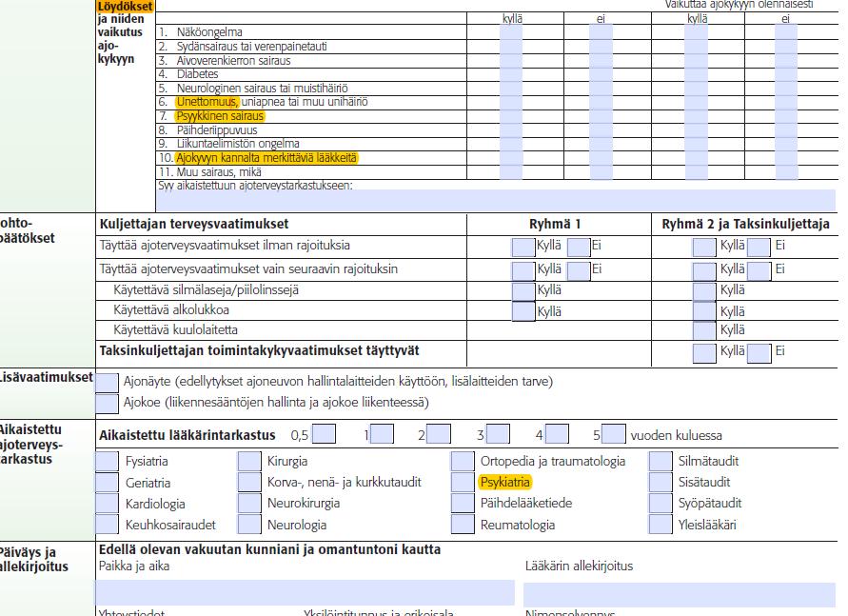Tick Diabetes ei under 'Vaikuttaa ajokykyyn olennaisesti'

point(786,74)
